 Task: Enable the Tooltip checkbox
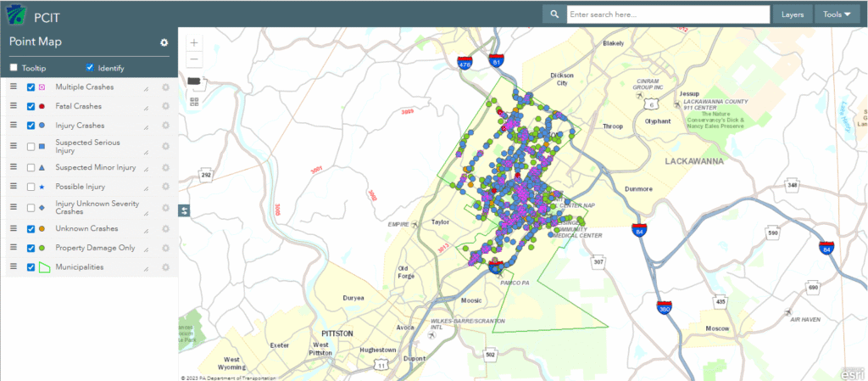(14, 68)
